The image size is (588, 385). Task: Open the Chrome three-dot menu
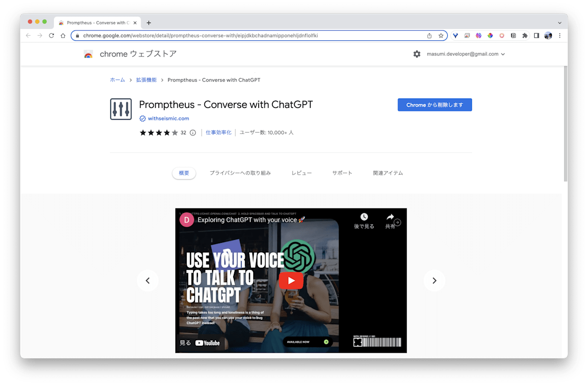point(560,35)
